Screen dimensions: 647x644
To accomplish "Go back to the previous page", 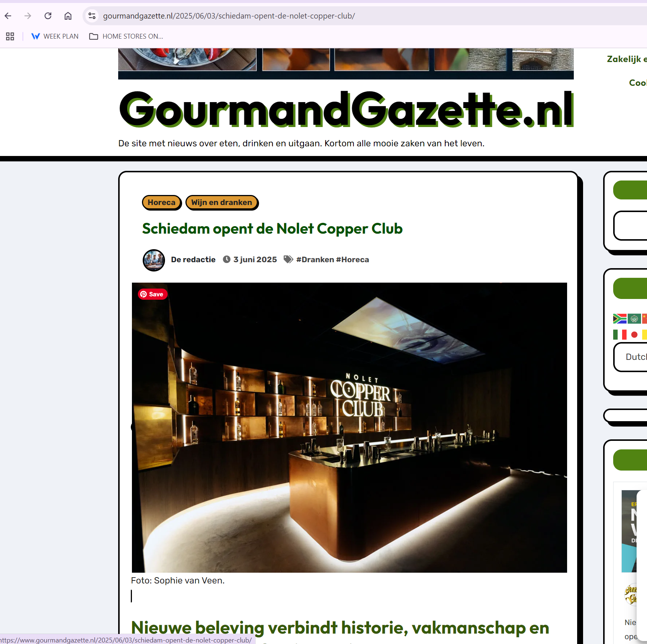I will pyautogui.click(x=8, y=16).
